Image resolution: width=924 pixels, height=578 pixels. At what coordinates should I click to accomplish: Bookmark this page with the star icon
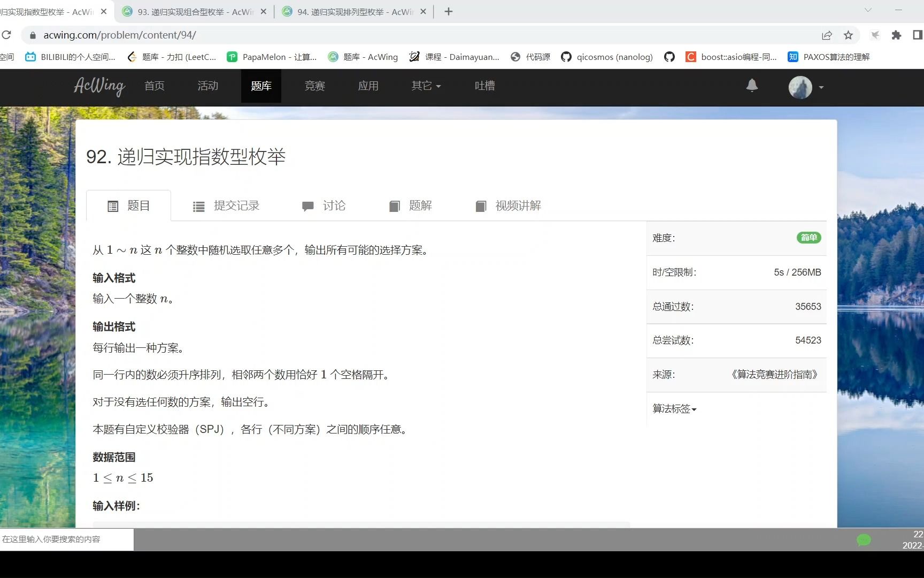(x=848, y=35)
